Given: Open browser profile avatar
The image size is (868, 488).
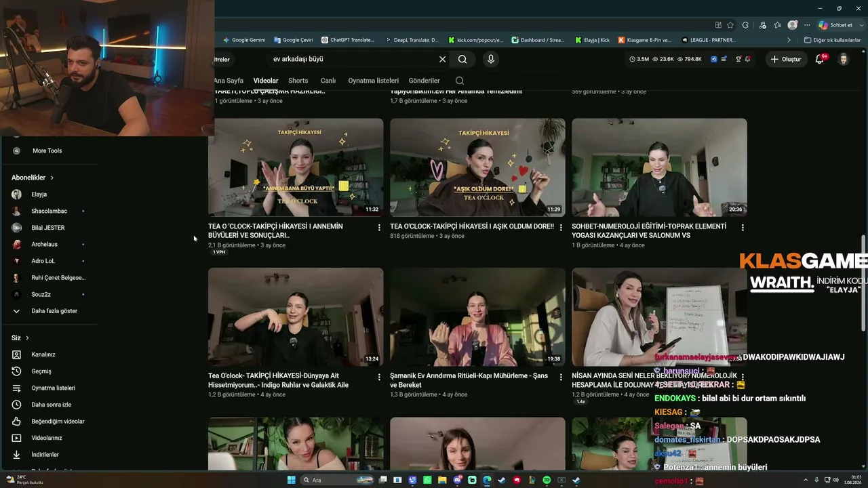Looking at the screenshot, I should [793, 25].
